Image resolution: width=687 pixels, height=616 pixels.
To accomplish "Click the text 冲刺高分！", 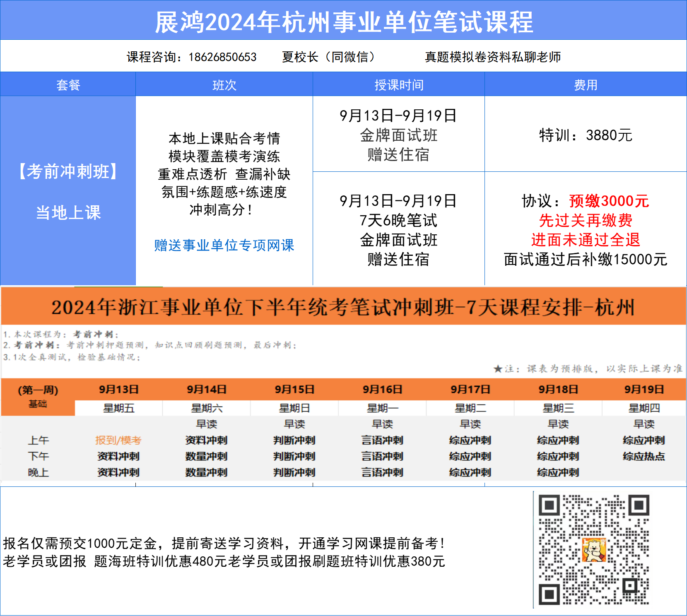I will pos(222,209).
